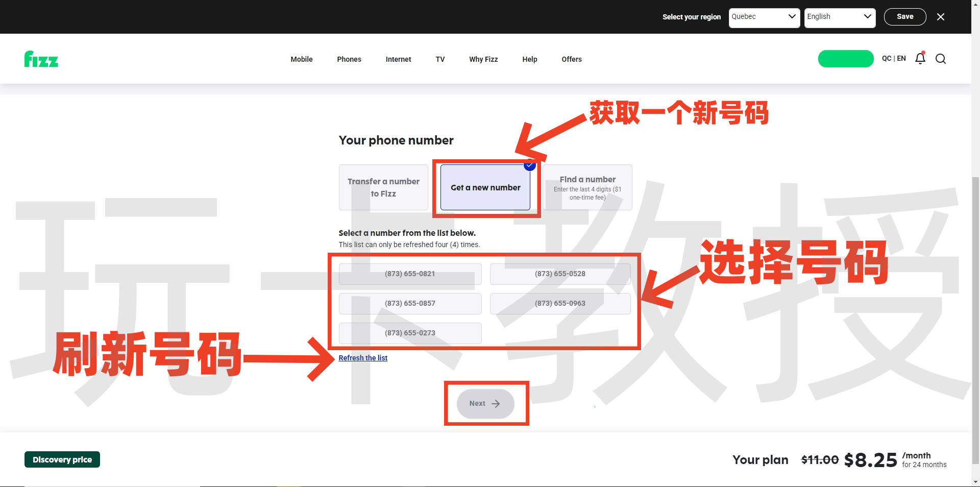Open the search tool
The width and height of the screenshot is (980, 487).
tap(941, 59)
